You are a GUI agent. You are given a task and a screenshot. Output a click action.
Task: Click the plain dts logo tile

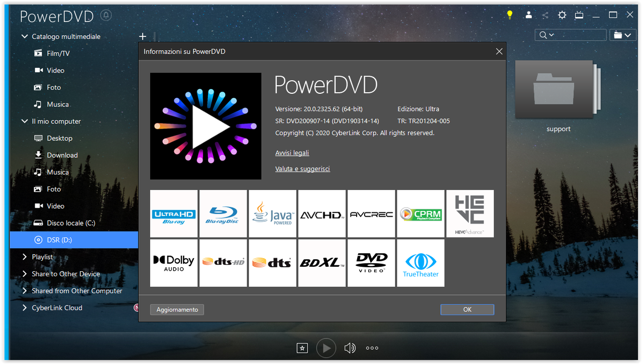coord(272,263)
